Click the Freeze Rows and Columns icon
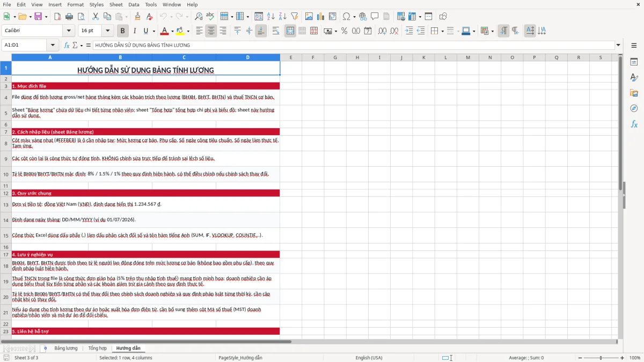The width and height of the screenshot is (644, 362). coord(412,17)
